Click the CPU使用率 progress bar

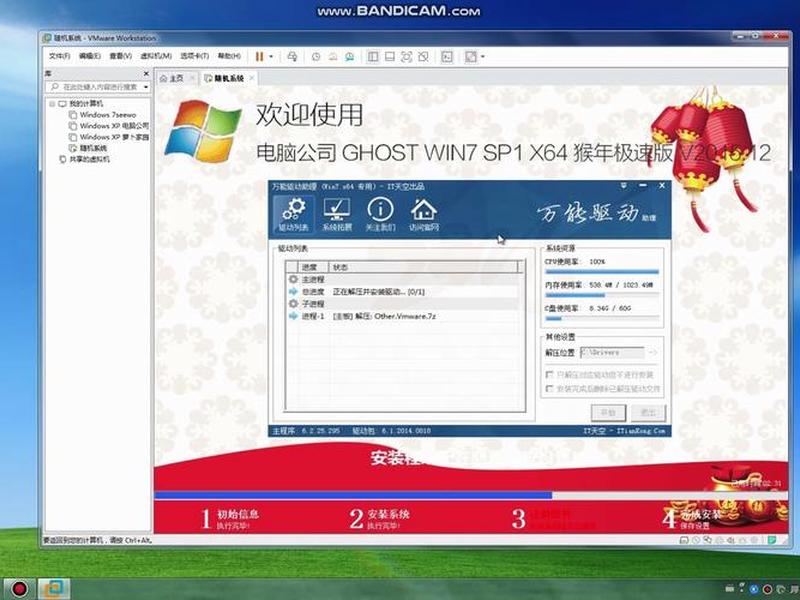pos(602,272)
